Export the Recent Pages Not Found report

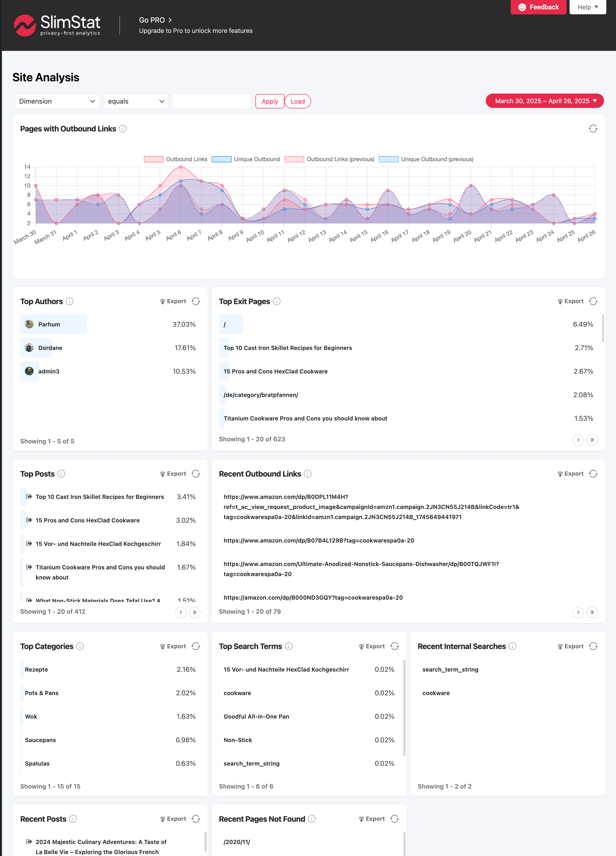pos(372,819)
